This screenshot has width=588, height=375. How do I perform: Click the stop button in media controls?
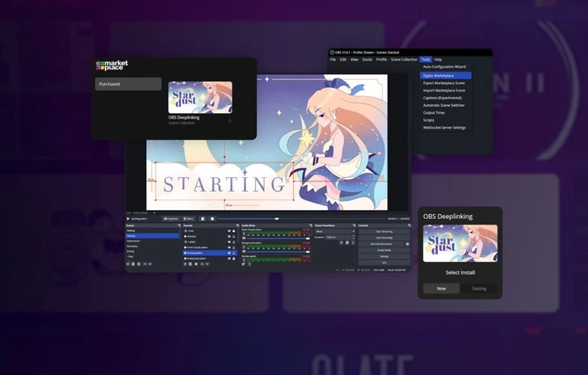(x=212, y=218)
